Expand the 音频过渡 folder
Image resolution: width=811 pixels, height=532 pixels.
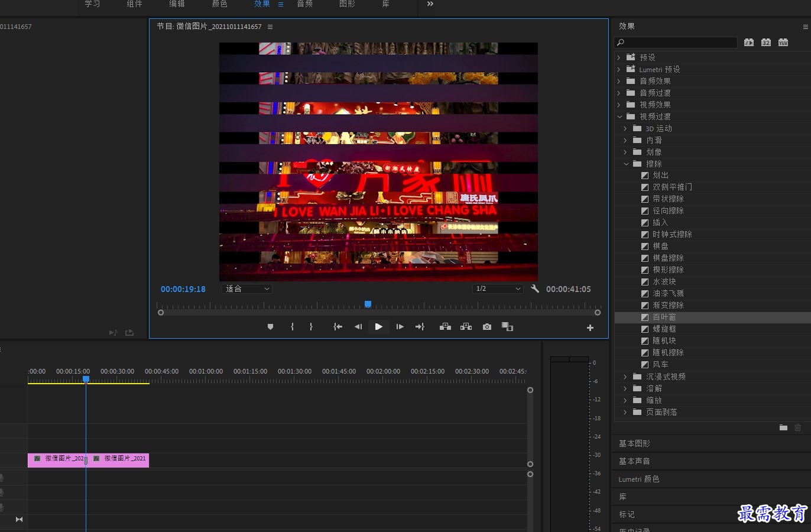point(619,93)
